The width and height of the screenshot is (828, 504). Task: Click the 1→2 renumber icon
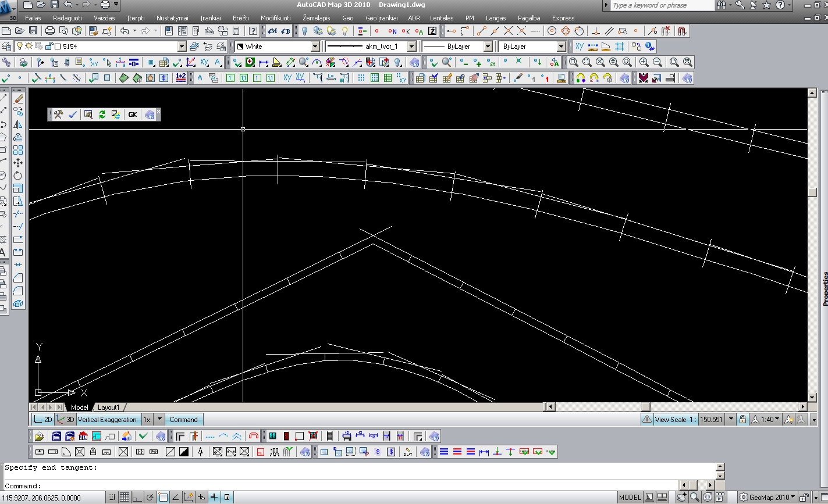click(180, 78)
